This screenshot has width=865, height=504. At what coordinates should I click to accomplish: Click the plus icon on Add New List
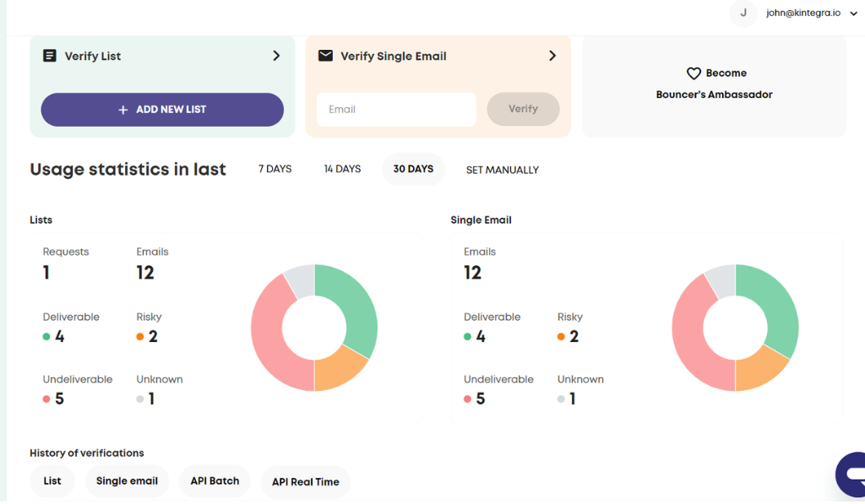click(123, 110)
